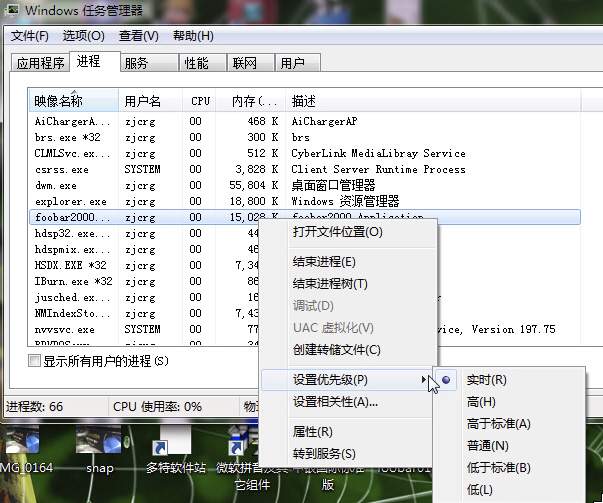
Task: Click the Windows 资源管理器 description
Action: (x=345, y=201)
